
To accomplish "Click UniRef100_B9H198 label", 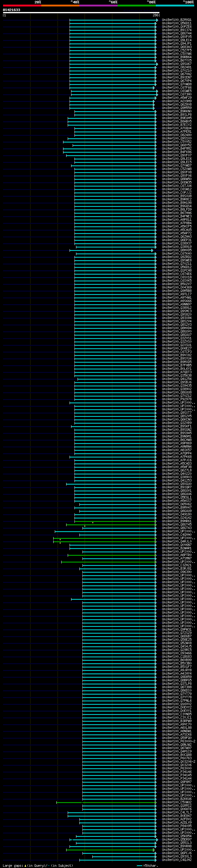I will [x=176, y=203].
